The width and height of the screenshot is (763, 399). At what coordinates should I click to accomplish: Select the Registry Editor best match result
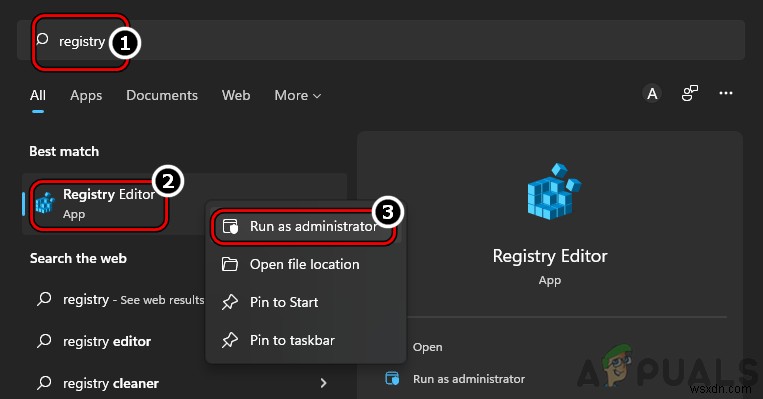pos(184,204)
